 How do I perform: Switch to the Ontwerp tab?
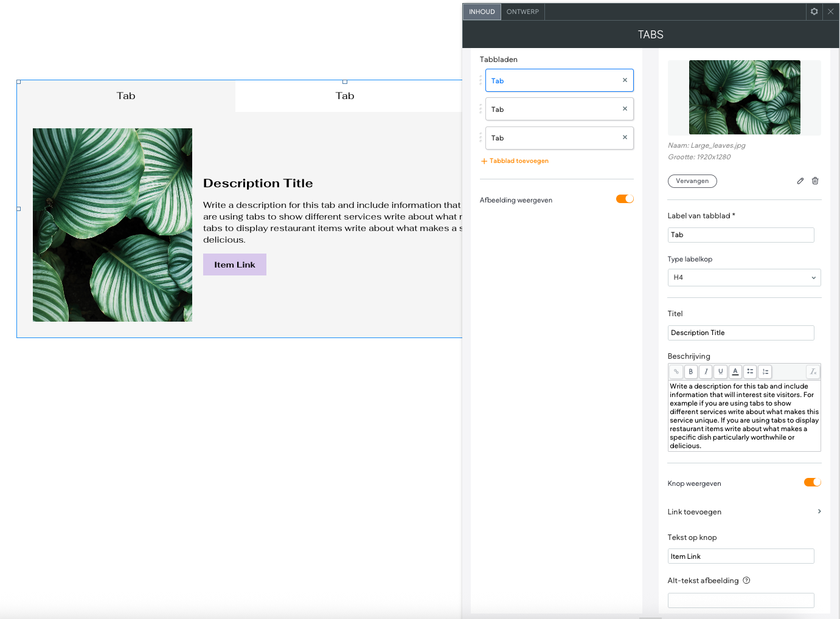tap(522, 12)
